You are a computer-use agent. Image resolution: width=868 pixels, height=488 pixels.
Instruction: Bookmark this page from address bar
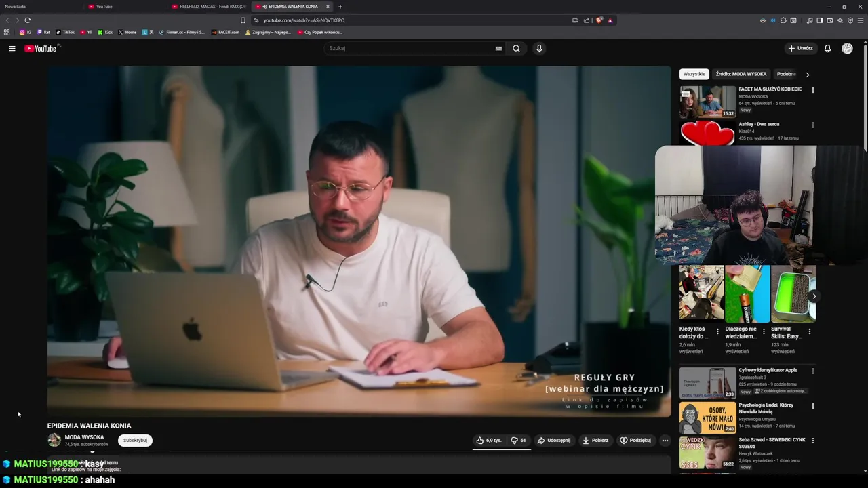point(243,20)
